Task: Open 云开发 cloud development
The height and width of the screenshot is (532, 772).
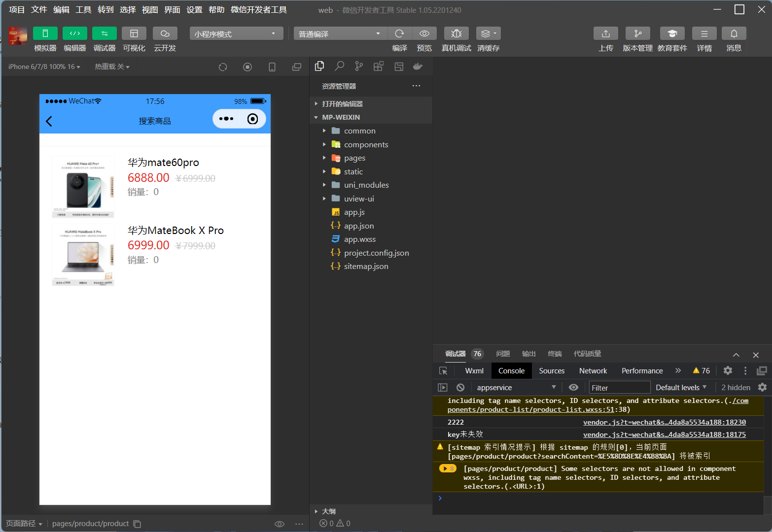Action: click(x=165, y=33)
